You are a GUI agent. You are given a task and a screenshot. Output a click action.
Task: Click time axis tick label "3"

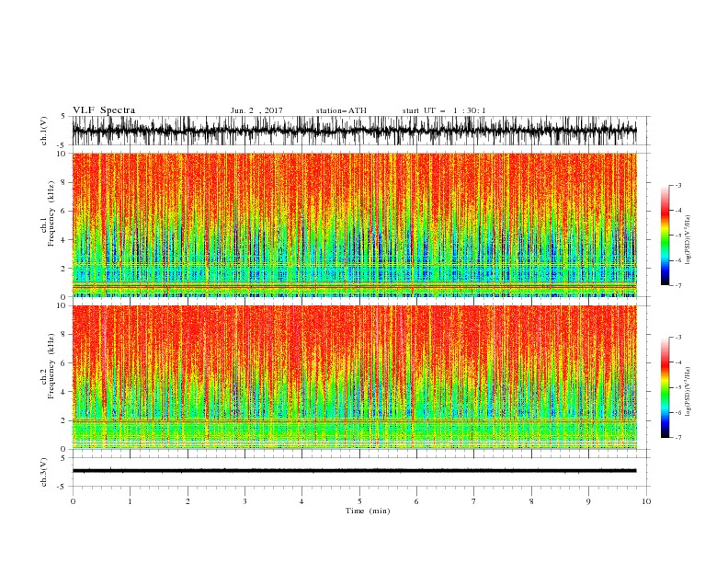pos(245,501)
